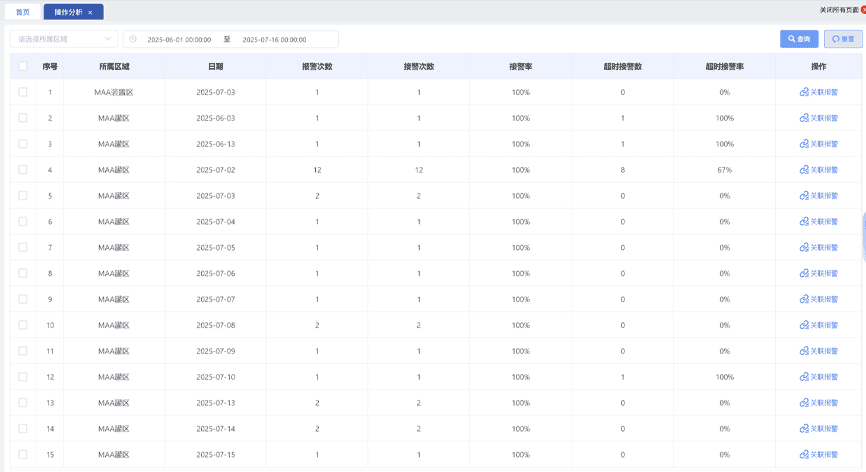Viewport: 866px width, 472px height.
Task: Open the 请选择所属区域 dropdown
Action: [x=64, y=39]
